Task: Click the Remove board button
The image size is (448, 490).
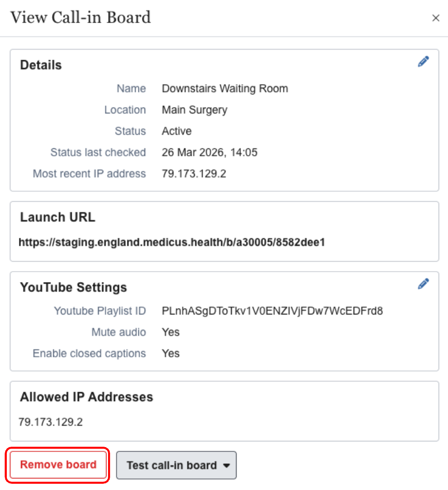Action: tap(58, 465)
